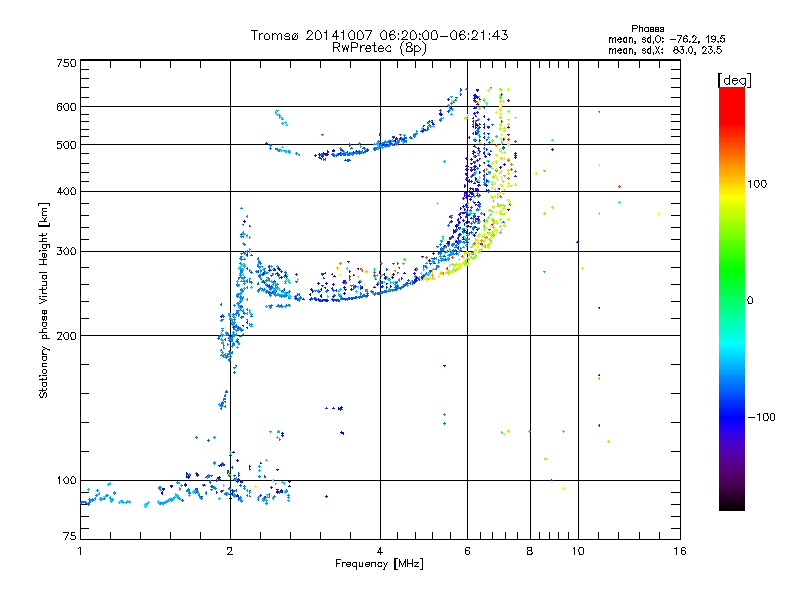Click the 'mean, sd,X: 83.0, 23.5' line
The image size is (800, 600).
pyautogui.click(x=665, y=50)
